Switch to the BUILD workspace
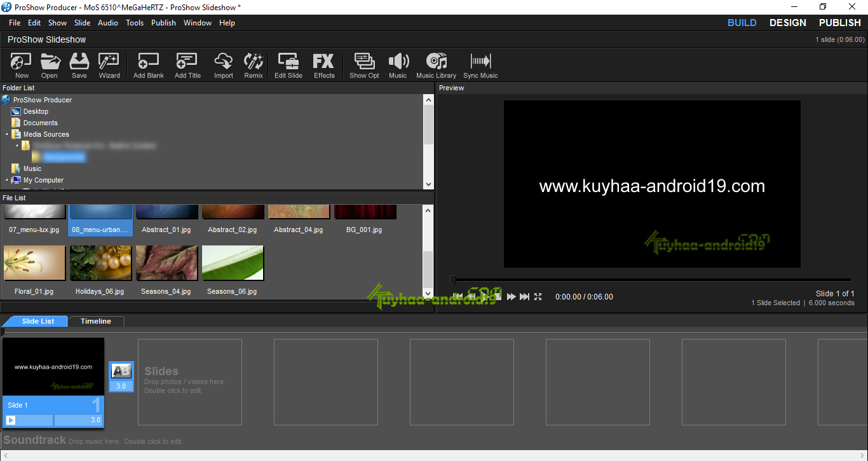The height and width of the screenshot is (461, 868). [742, 23]
